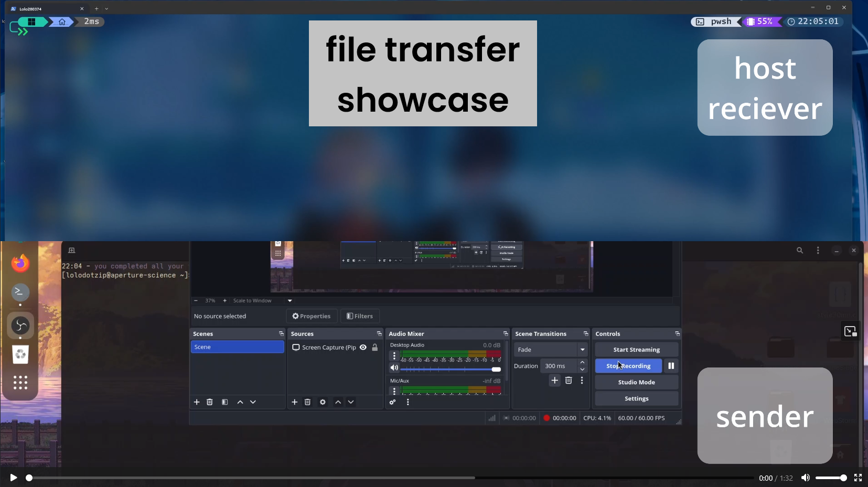The height and width of the screenshot is (487, 868).
Task: Add a new source with plus icon
Action: pos(295,402)
